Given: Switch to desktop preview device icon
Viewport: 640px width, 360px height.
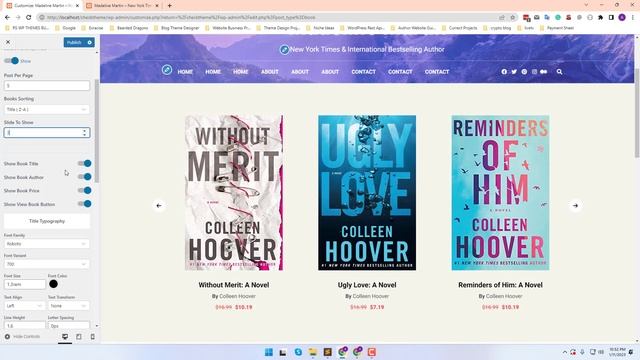Looking at the screenshot, I should (x=65, y=336).
